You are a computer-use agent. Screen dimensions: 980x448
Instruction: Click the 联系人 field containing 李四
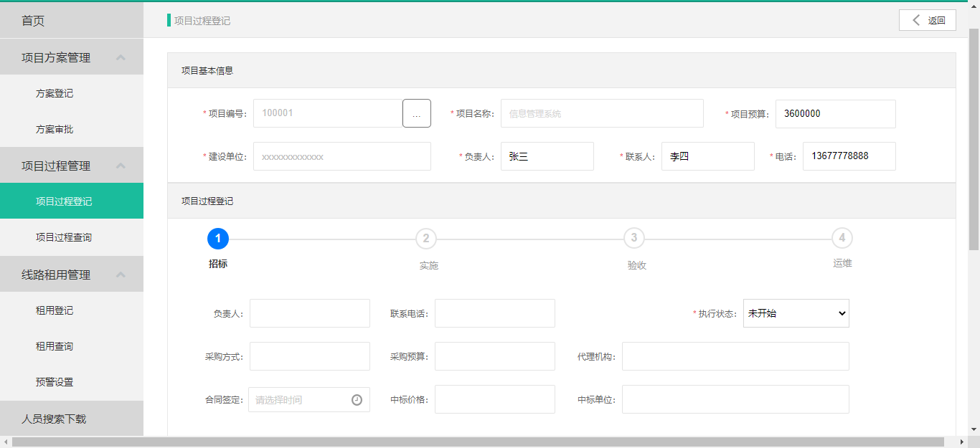[x=708, y=156]
